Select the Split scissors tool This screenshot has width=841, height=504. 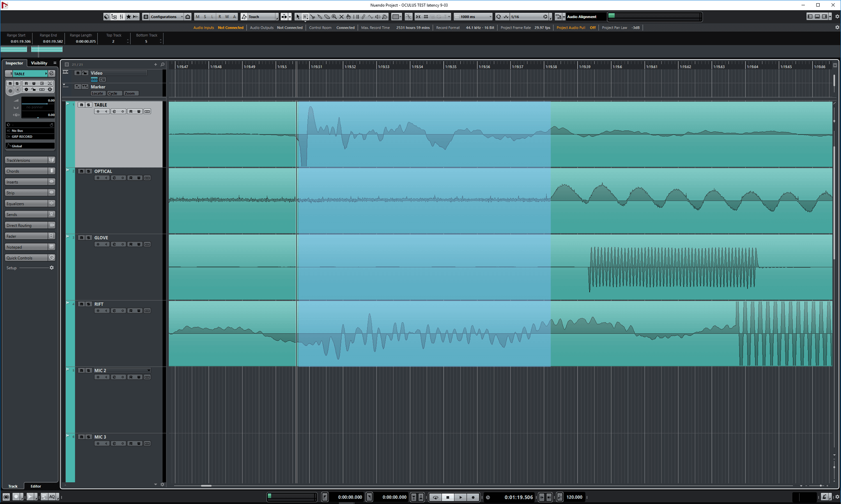313,17
